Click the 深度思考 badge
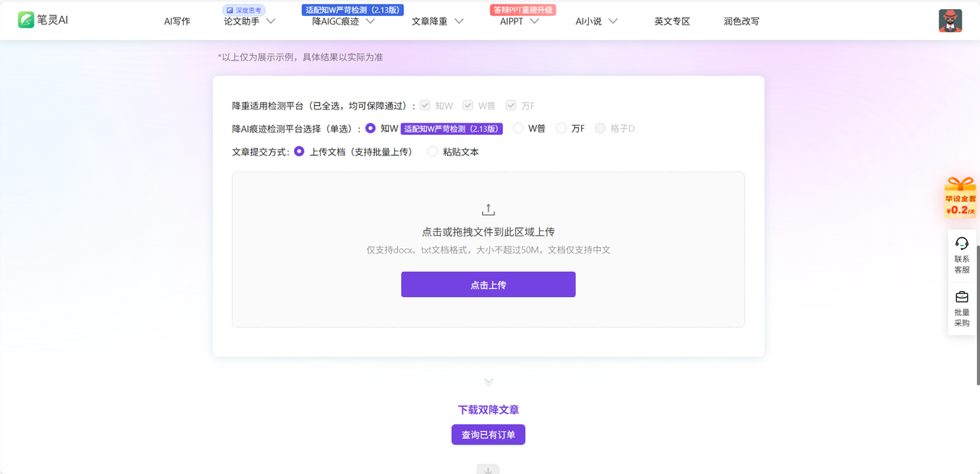Viewport: 980px width, 474px height. [244, 10]
